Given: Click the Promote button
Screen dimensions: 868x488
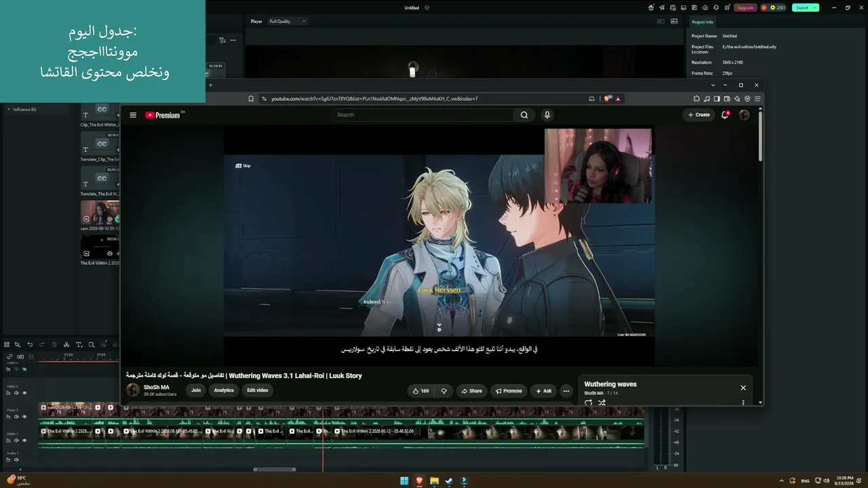Looking at the screenshot, I should coord(509,390).
